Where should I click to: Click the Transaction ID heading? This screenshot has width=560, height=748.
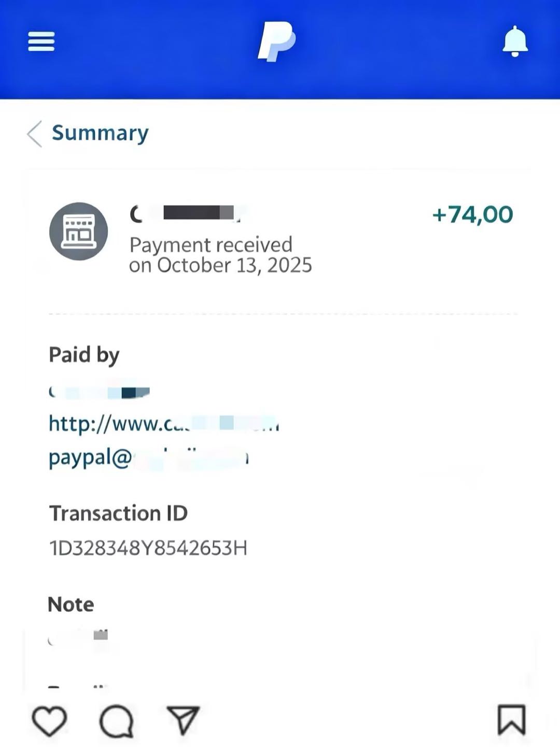pos(118,513)
